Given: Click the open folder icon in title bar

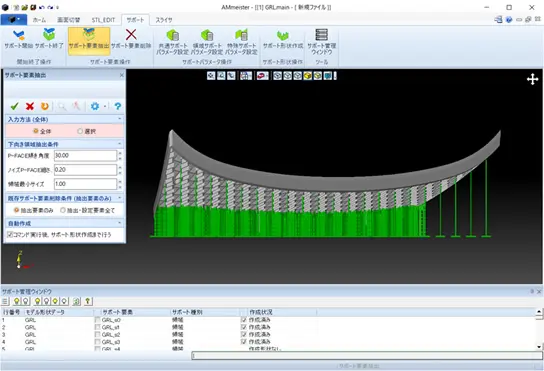Looking at the screenshot, I should (x=24, y=7).
